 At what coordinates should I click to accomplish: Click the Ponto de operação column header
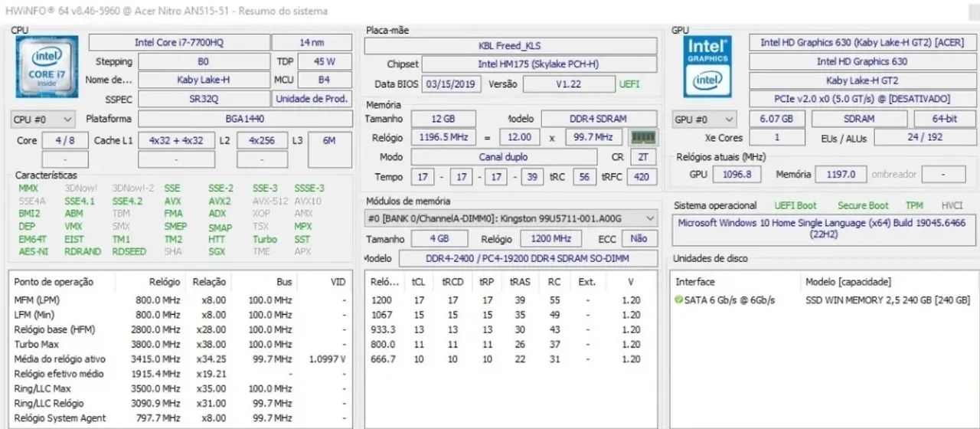pos(54,282)
